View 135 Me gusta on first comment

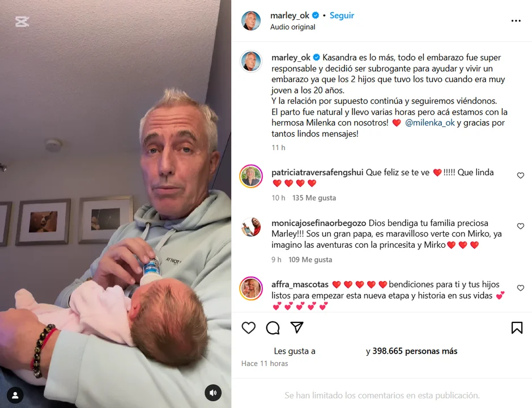pos(314,198)
